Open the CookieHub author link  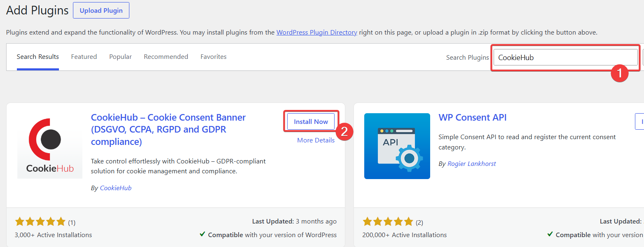point(115,188)
